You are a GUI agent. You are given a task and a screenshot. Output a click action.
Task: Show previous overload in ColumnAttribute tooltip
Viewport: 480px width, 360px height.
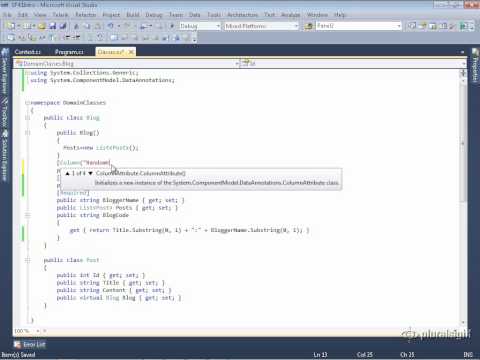pos(67,173)
